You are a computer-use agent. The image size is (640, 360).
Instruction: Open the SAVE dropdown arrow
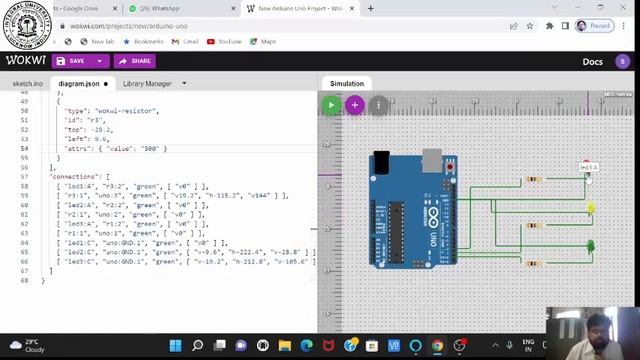pyautogui.click(x=100, y=61)
